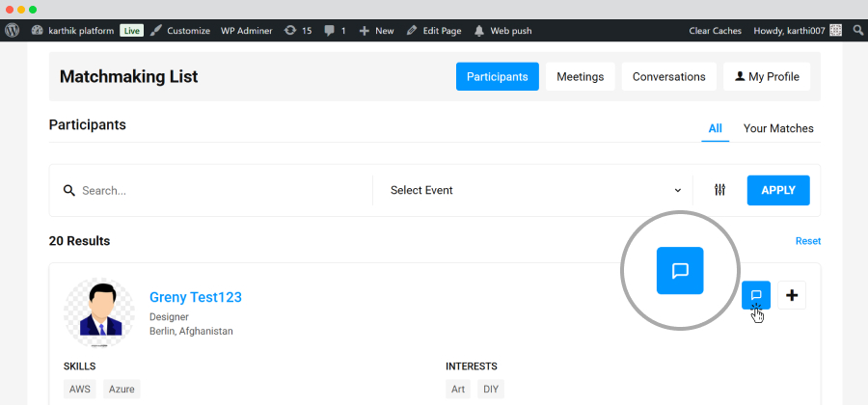Screen dimensions: 868x405
Task: Click the chat message button for Greny Test123
Action: [x=755, y=295]
